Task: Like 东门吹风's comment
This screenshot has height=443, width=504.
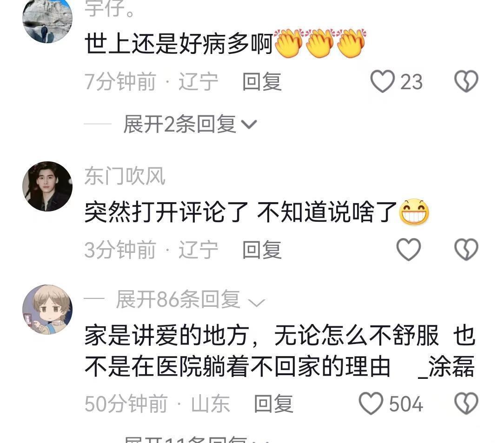Action: tap(409, 249)
